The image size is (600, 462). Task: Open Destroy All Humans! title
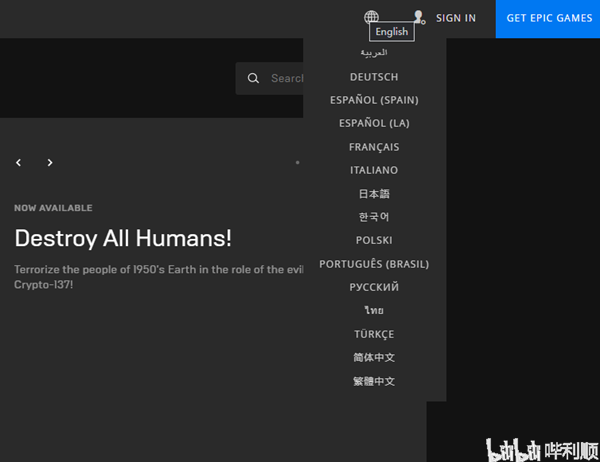(123, 238)
